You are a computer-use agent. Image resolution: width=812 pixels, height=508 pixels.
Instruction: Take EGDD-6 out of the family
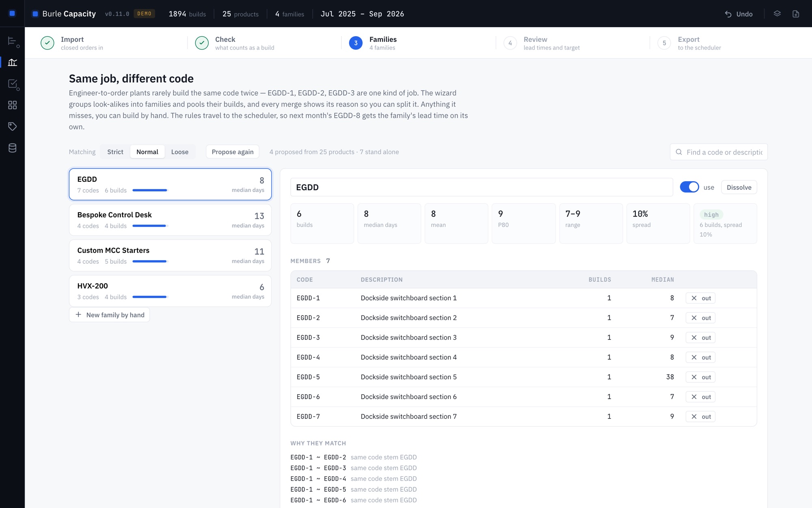(x=700, y=397)
